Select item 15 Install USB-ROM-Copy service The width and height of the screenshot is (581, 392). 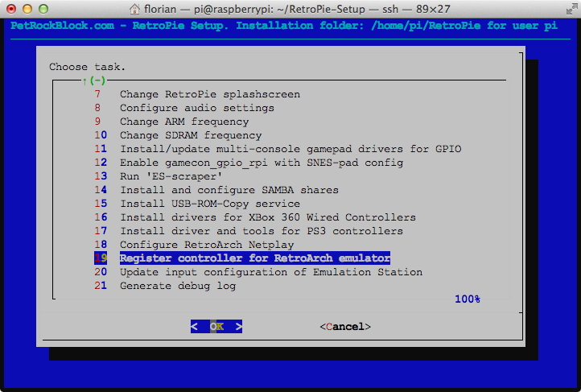[x=197, y=204]
